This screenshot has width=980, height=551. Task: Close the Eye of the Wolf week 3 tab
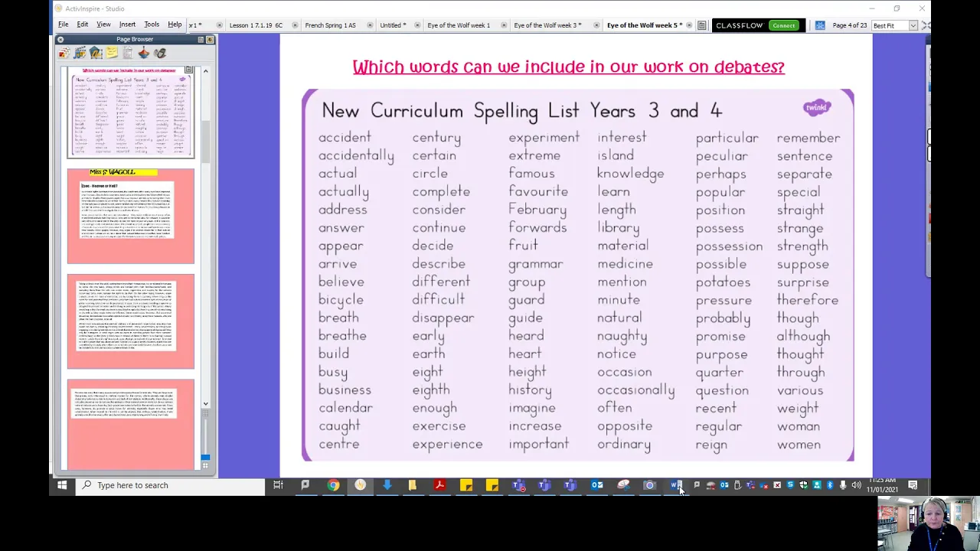tap(596, 25)
